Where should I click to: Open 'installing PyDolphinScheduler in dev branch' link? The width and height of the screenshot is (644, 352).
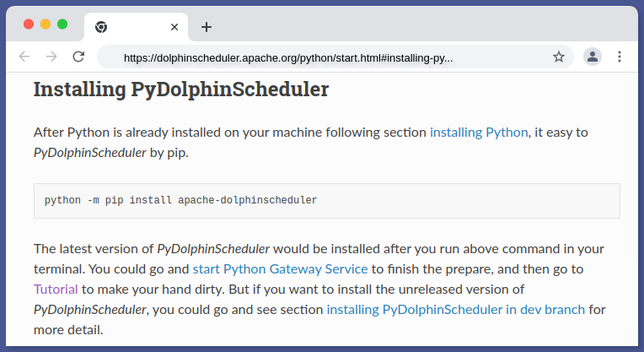455,309
